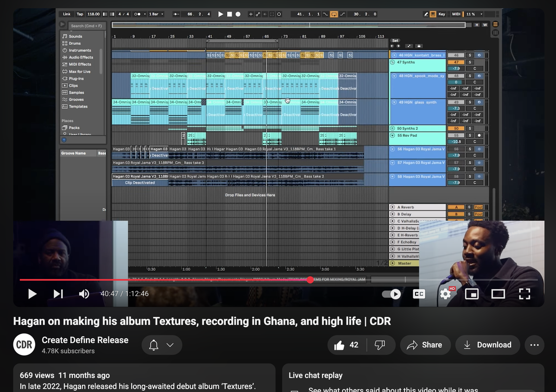Screen dimensions: 556x392
Task: Unfold track 57 Hagan 03 Royal Jama
Action: 393,163
